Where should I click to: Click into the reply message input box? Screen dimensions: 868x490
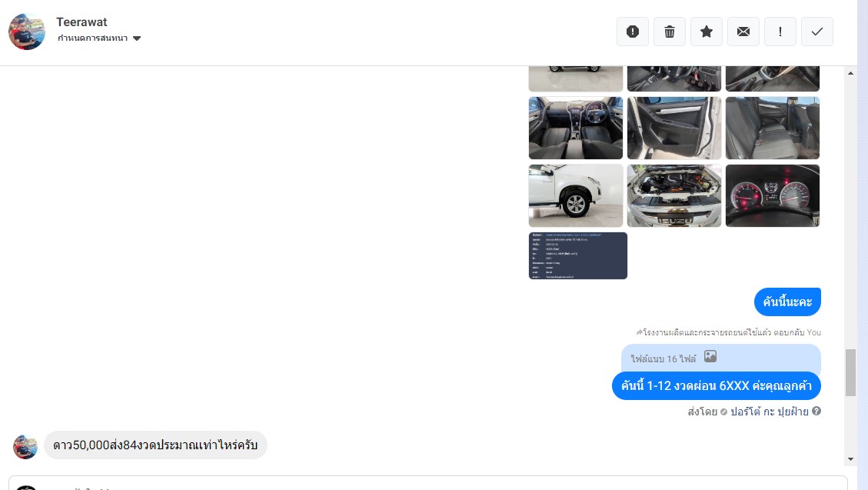coord(428,483)
